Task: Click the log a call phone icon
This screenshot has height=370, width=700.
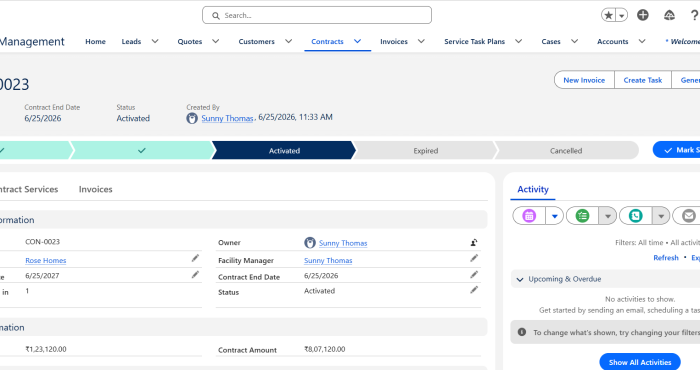Action: click(x=636, y=216)
